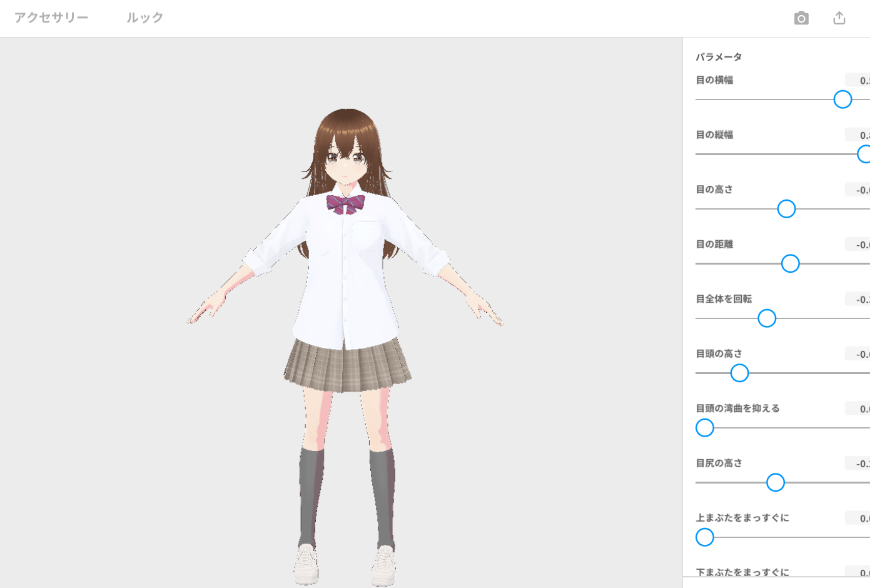The height and width of the screenshot is (588, 870).
Task: Edit the 目頭の高さ value field
Action: point(857,353)
